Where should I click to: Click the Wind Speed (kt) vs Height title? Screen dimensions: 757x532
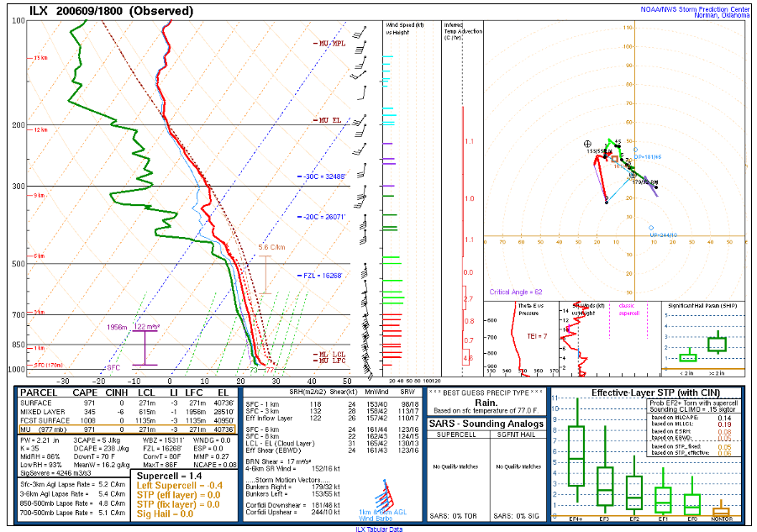pyautogui.click(x=405, y=29)
